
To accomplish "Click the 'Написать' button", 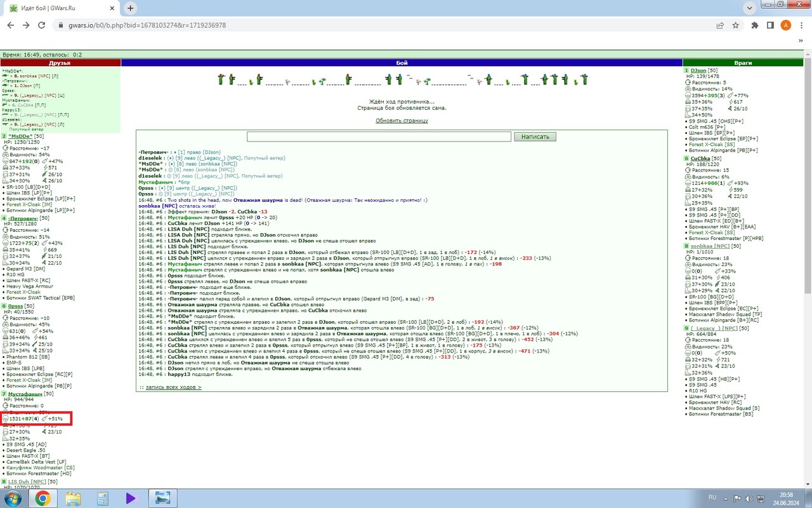I will pyautogui.click(x=535, y=137).
